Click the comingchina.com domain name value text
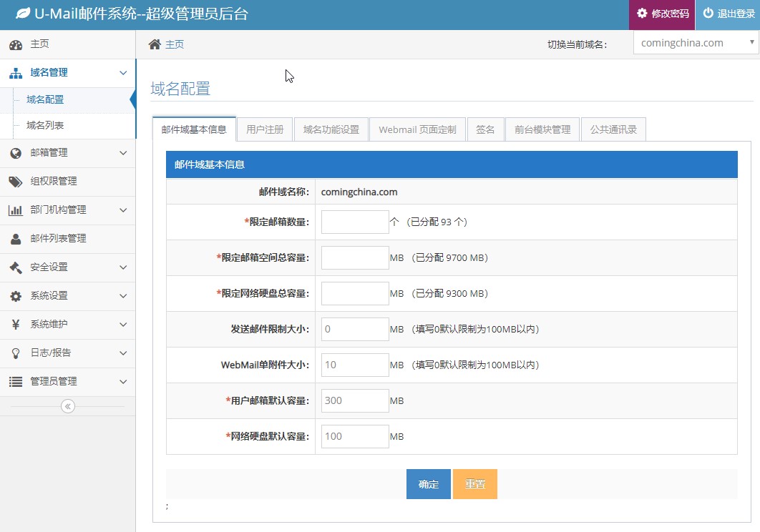The width and height of the screenshot is (760, 532). click(359, 192)
